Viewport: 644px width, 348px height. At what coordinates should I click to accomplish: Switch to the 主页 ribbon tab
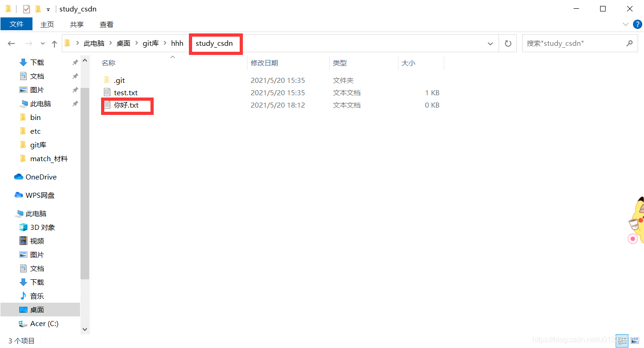tap(47, 24)
